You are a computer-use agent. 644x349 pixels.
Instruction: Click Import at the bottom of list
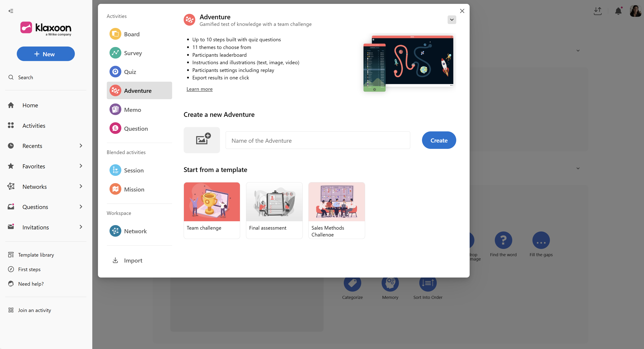[x=133, y=261]
